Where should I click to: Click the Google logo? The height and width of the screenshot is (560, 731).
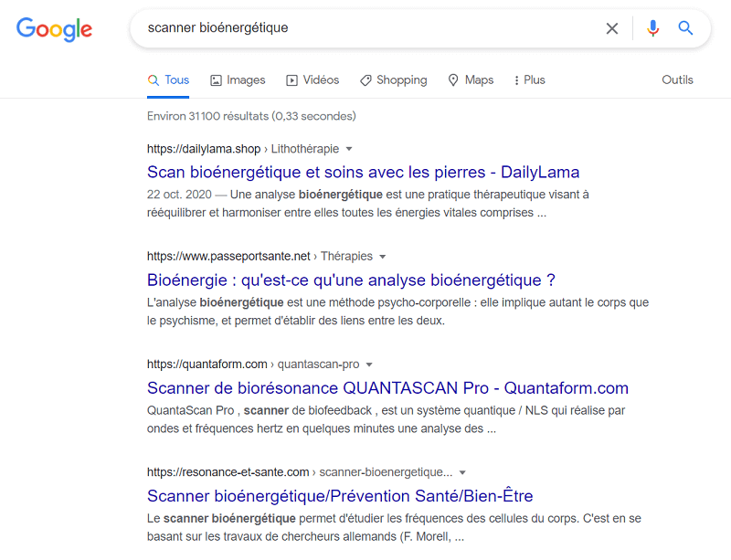(54, 29)
